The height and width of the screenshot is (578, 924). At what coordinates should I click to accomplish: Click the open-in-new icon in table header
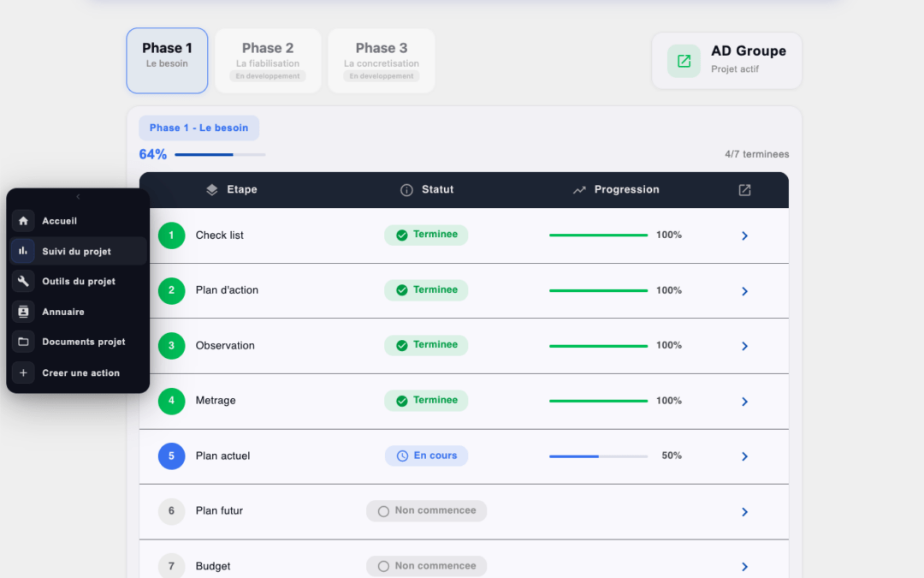coord(744,190)
